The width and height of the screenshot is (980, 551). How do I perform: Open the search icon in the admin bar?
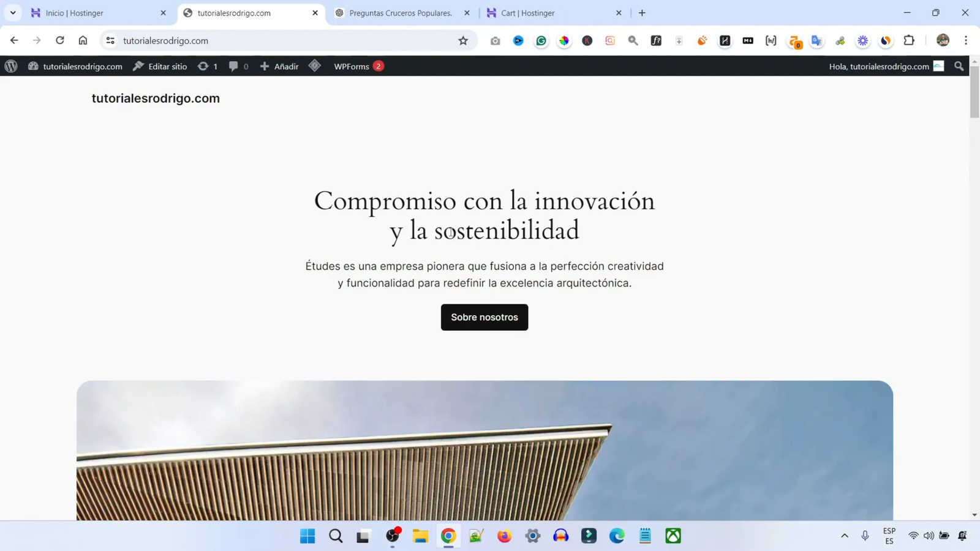tap(959, 66)
